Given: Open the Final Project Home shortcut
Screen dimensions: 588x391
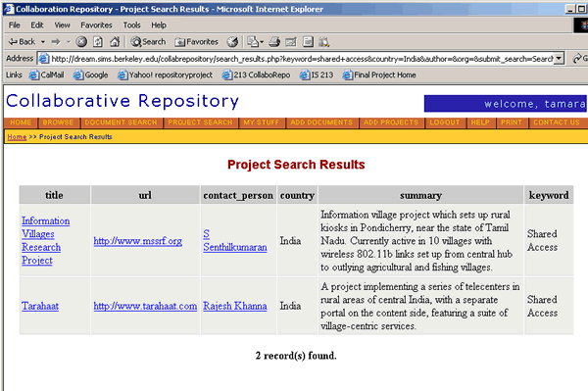Looking at the screenshot, I should pos(379,75).
